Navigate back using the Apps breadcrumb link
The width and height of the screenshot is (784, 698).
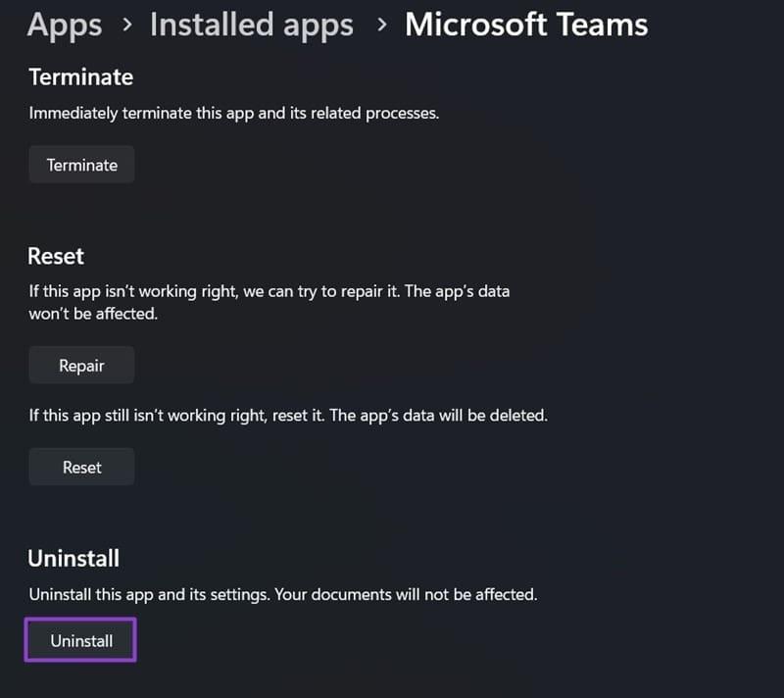point(64,25)
